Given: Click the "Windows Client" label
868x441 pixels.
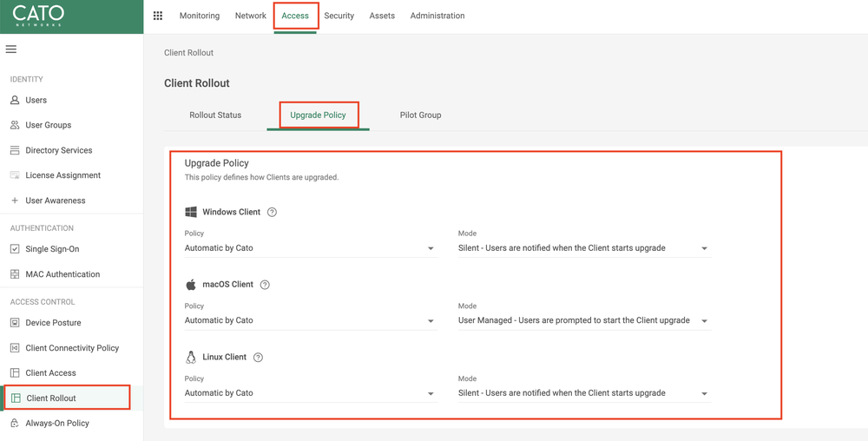Looking at the screenshot, I should tap(232, 212).
